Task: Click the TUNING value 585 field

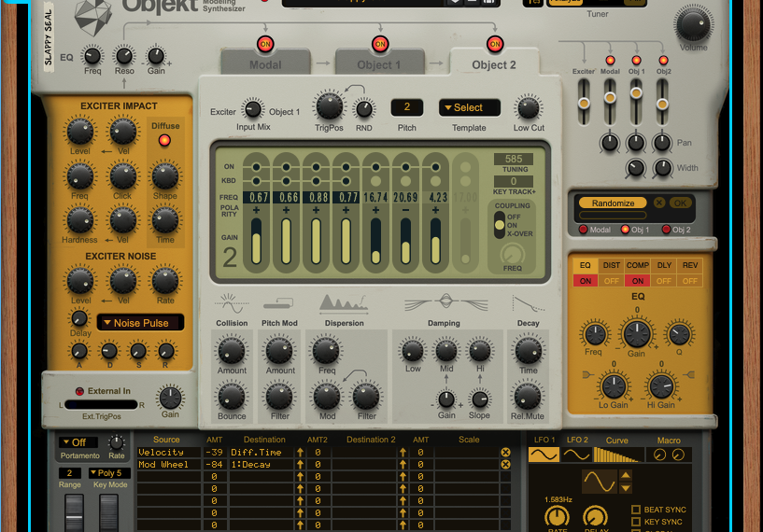Action: (514, 159)
